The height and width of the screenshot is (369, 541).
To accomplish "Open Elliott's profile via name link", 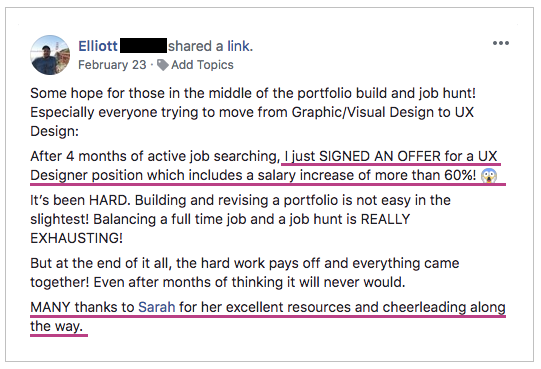I will tap(98, 46).
